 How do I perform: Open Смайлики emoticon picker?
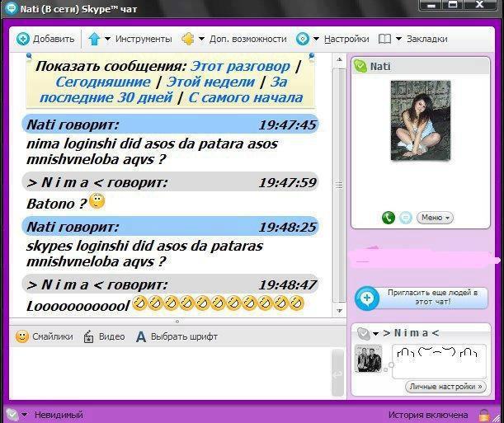coord(21,336)
